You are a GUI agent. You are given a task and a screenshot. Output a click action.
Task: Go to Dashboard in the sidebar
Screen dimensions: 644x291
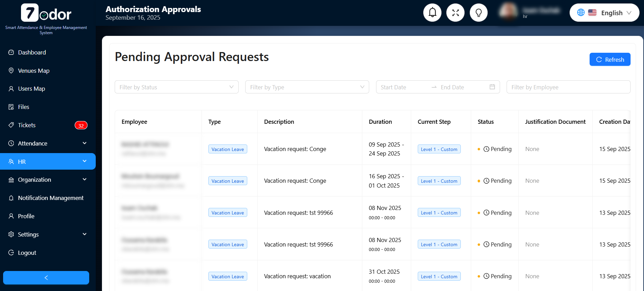click(x=32, y=52)
